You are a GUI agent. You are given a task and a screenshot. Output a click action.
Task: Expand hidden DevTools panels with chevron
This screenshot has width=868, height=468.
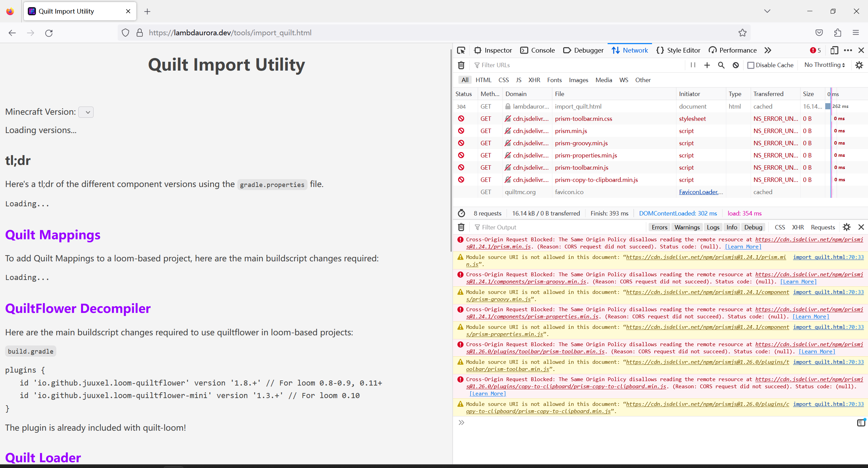click(x=767, y=50)
